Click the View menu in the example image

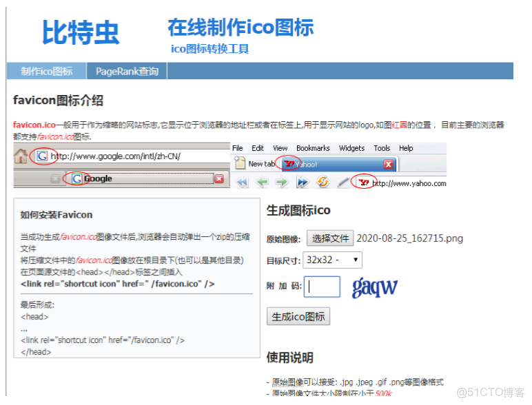click(x=280, y=148)
